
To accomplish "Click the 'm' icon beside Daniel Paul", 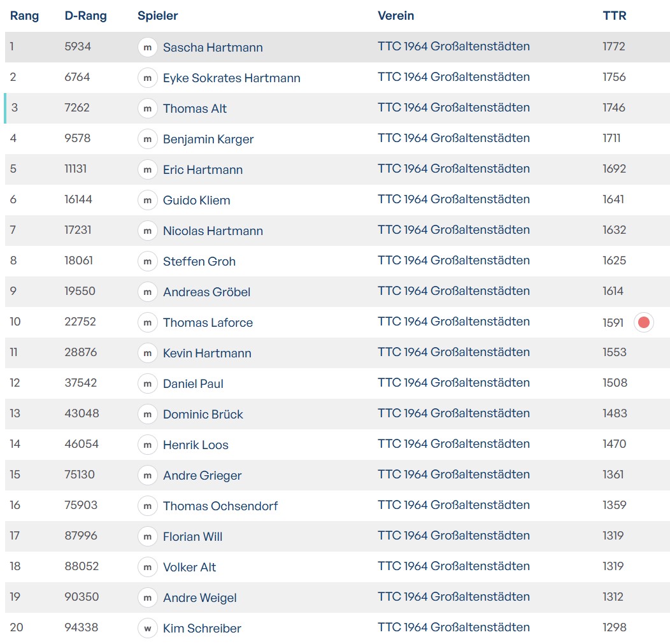I will [147, 383].
